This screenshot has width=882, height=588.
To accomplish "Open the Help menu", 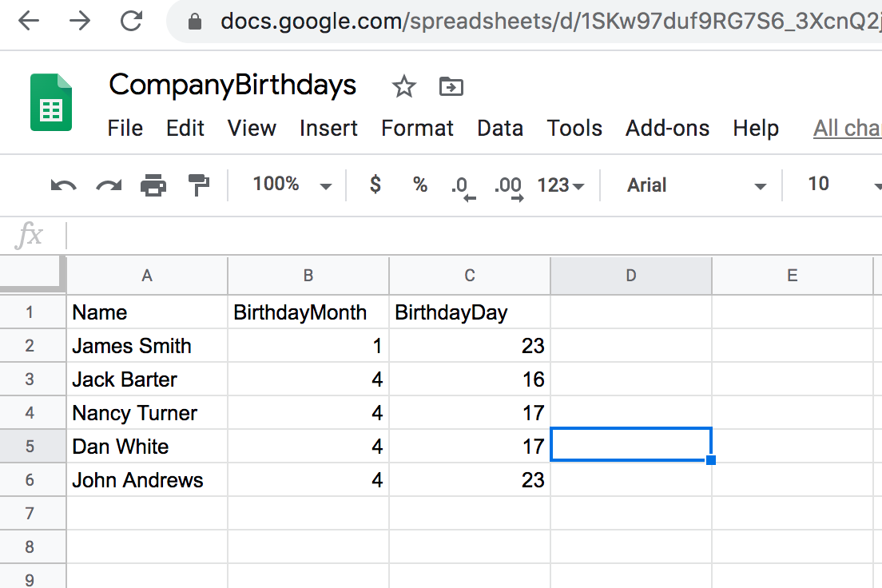I will 756,129.
